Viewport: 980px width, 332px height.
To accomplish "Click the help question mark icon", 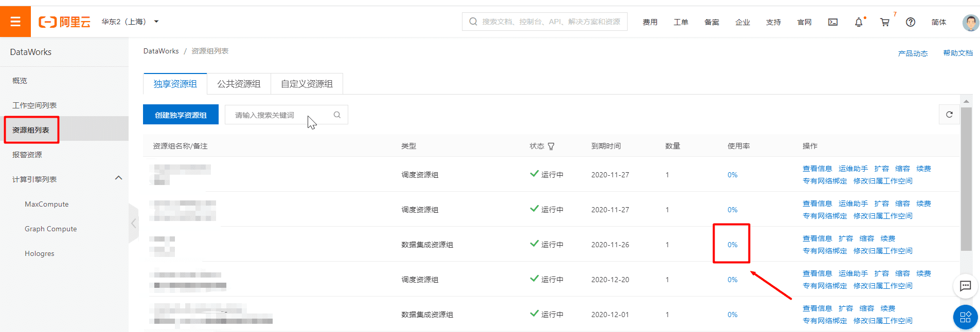I will point(911,22).
